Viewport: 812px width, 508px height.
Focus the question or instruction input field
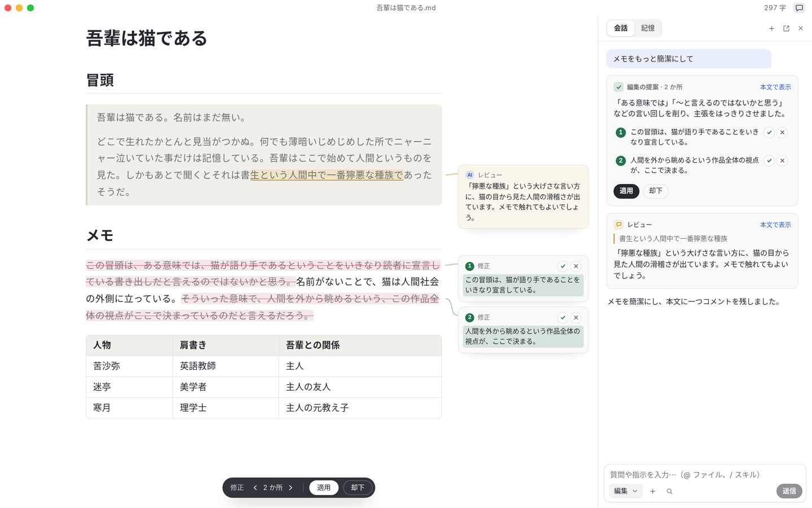click(x=705, y=475)
